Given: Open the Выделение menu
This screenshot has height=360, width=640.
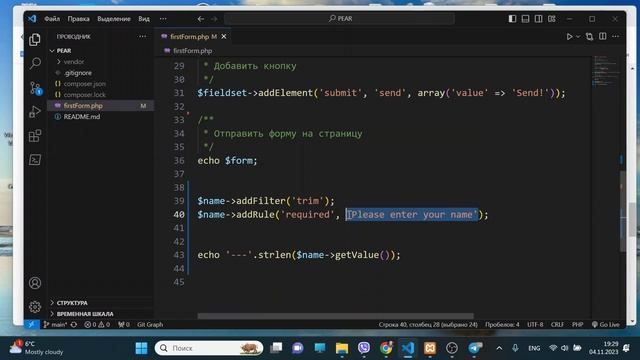Looking at the screenshot, I should click(114, 19).
